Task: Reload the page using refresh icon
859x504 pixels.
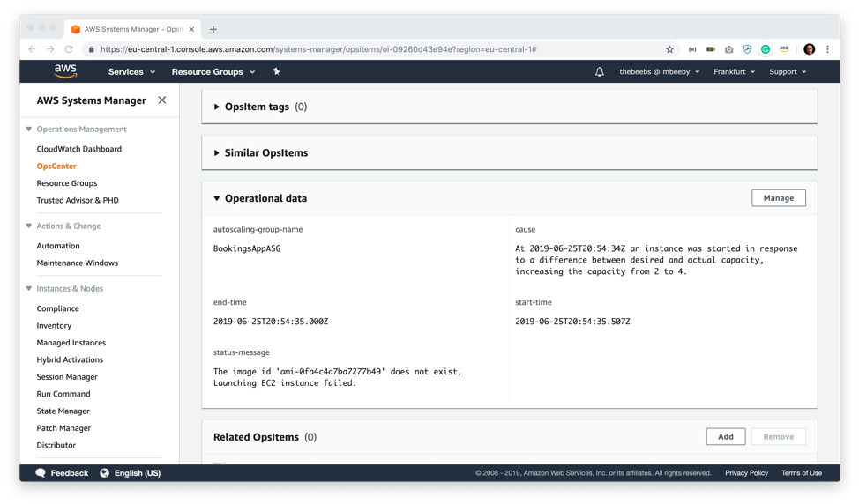Action: click(69, 49)
